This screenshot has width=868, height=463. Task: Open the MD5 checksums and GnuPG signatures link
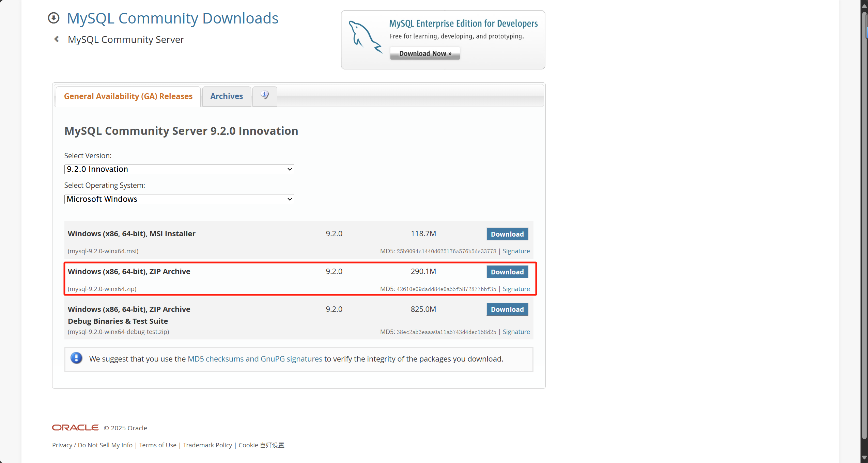255,358
